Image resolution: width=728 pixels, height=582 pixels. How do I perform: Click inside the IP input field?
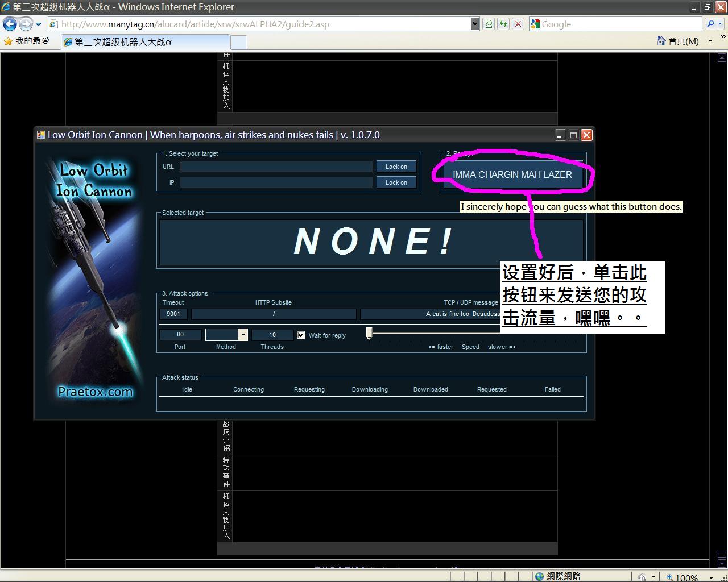coord(276,182)
